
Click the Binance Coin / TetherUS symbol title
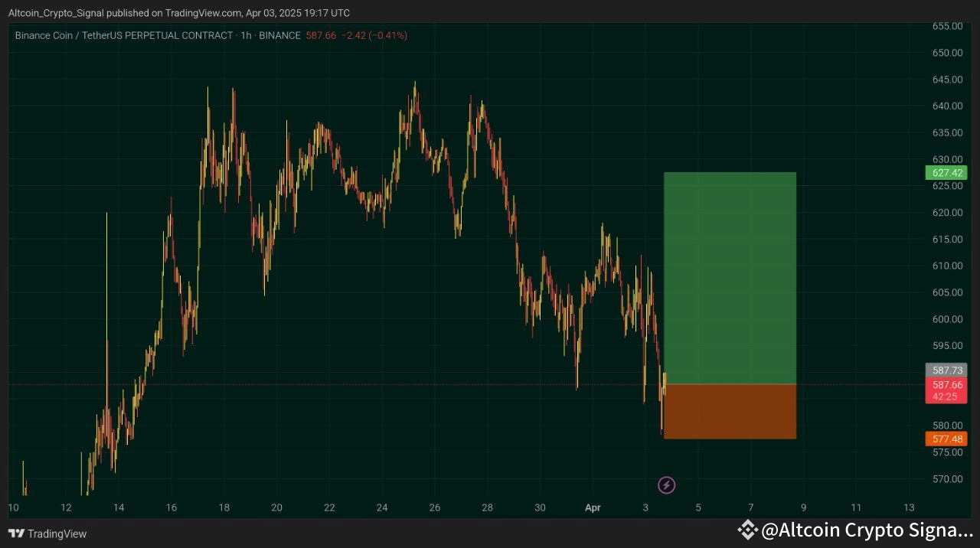tap(124, 36)
